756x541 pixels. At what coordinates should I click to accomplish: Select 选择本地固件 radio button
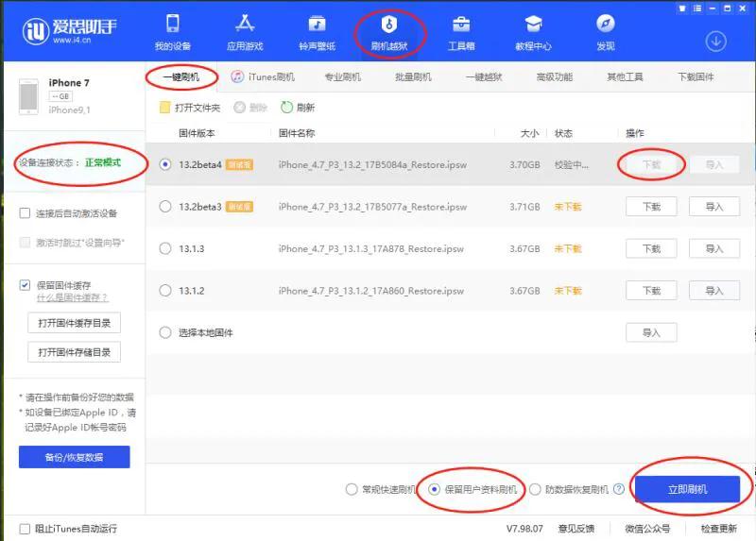(x=165, y=332)
